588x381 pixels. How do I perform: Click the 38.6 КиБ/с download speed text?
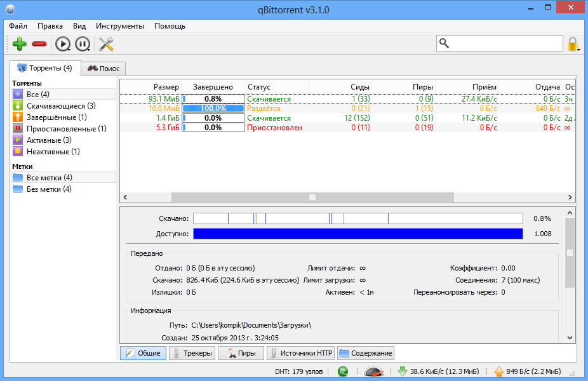click(444, 371)
